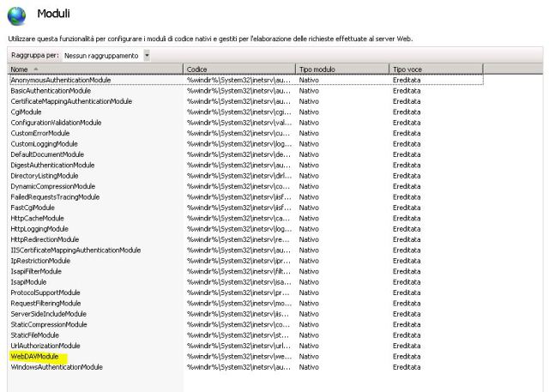Select WindowsAuthenticationModule entry
Image resolution: width=549 pixels, height=392 pixels.
pos(57,367)
